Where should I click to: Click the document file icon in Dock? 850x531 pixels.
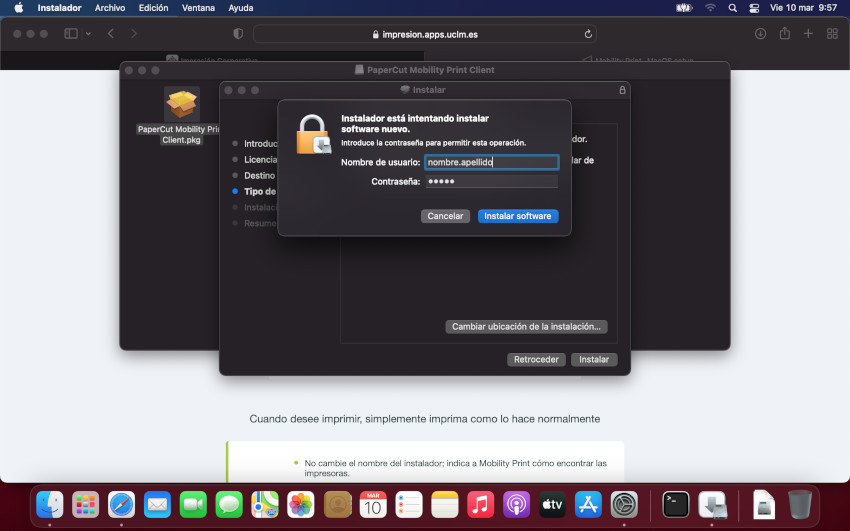pyautogui.click(x=764, y=504)
